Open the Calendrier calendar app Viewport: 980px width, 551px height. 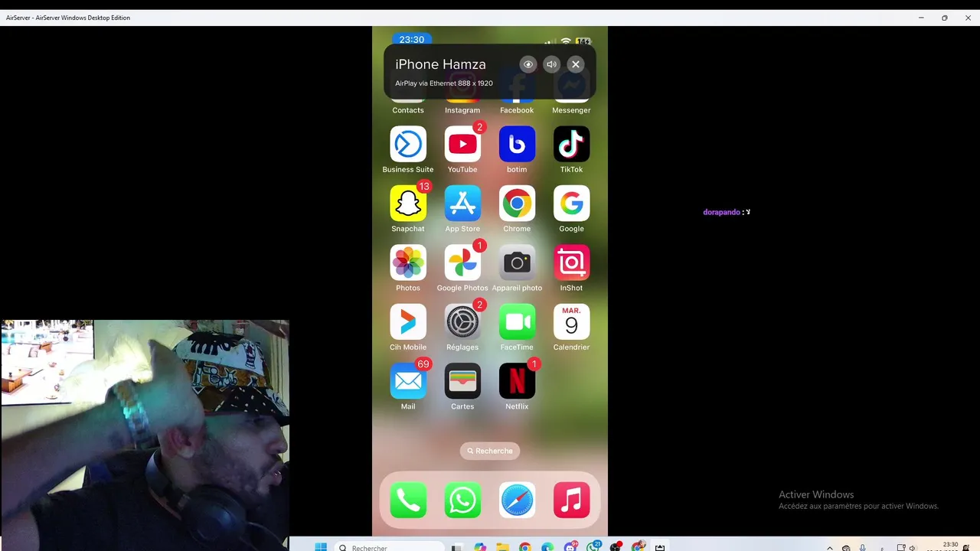(571, 322)
